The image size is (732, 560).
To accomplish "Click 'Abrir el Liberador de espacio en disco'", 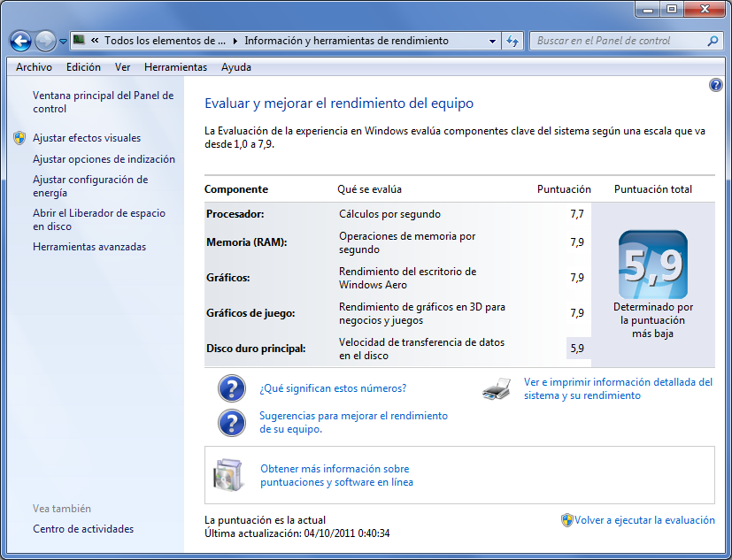I will click(x=98, y=219).
